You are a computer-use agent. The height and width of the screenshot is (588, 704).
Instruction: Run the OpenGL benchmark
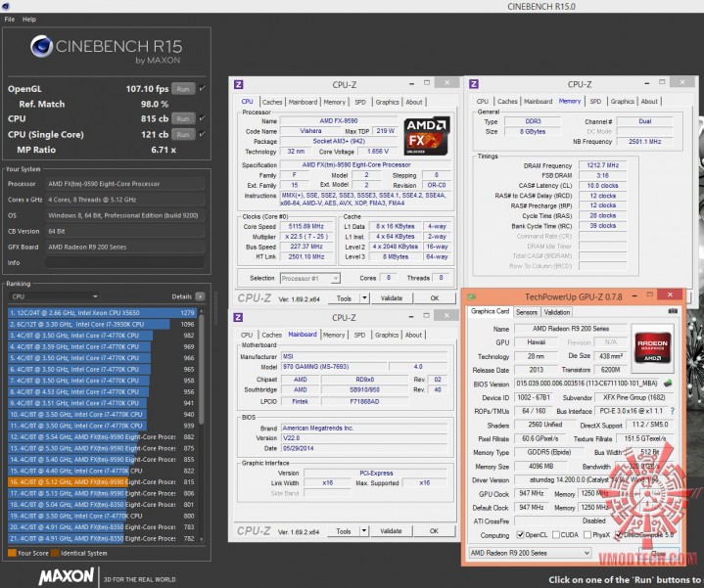pyautogui.click(x=183, y=89)
